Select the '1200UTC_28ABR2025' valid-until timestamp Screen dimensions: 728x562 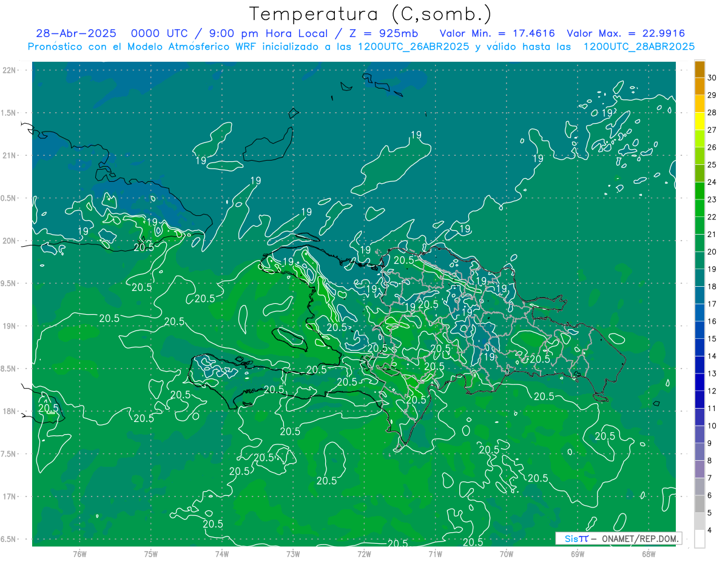tap(639, 47)
